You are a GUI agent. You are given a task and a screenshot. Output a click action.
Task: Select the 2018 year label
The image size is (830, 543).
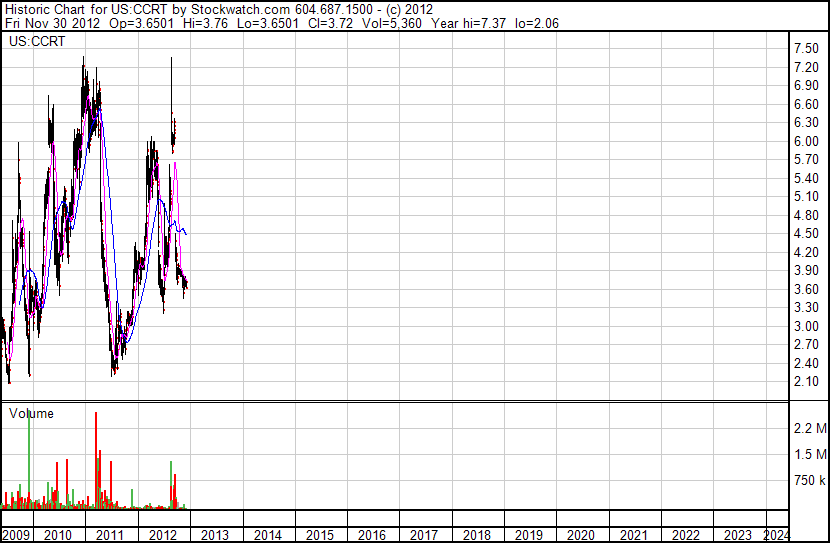(476, 535)
